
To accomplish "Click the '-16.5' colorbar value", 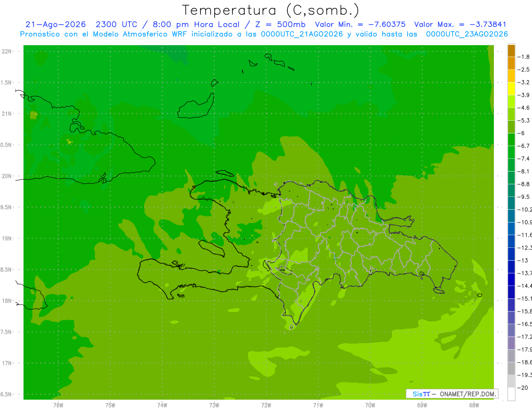I will pos(525,324).
